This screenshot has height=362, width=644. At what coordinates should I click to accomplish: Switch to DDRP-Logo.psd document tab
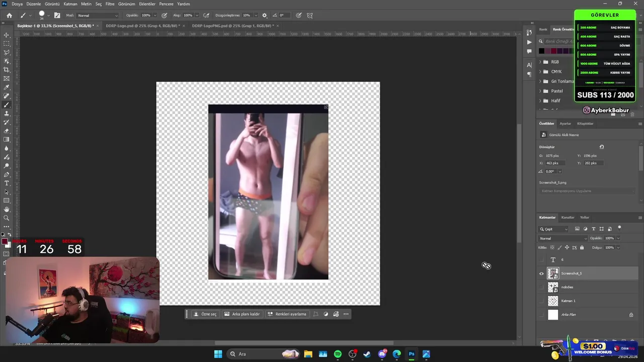pyautogui.click(x=142, y=26)
